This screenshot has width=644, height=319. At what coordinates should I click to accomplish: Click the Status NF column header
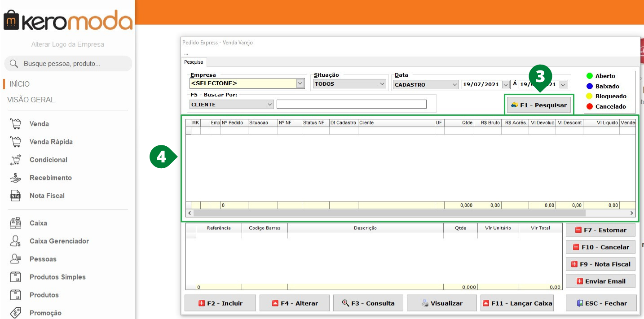315,122
